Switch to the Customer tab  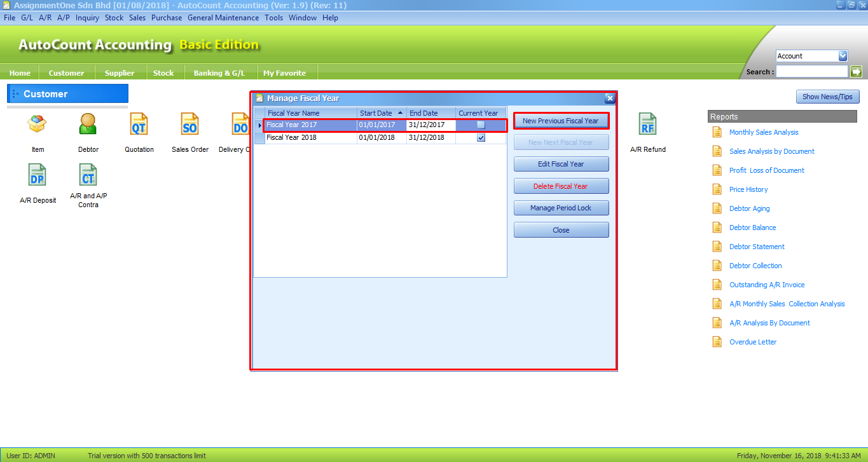[x=67, y=72]
